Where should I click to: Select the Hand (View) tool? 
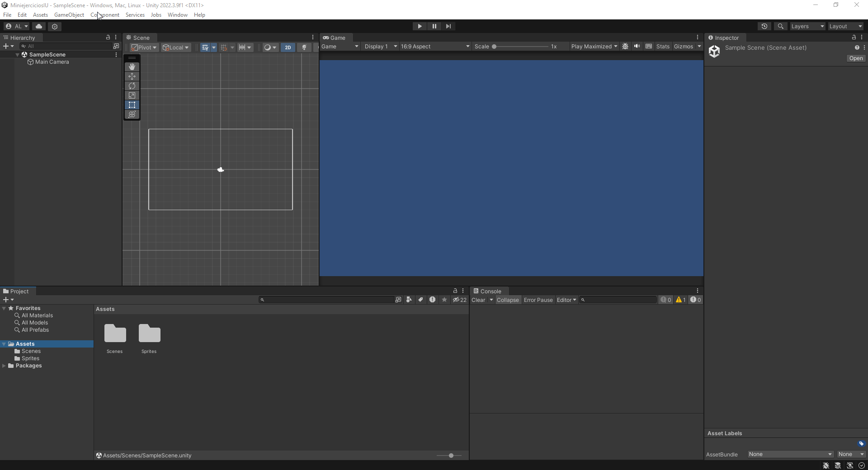pyautogui.click(x=132, y=67)
